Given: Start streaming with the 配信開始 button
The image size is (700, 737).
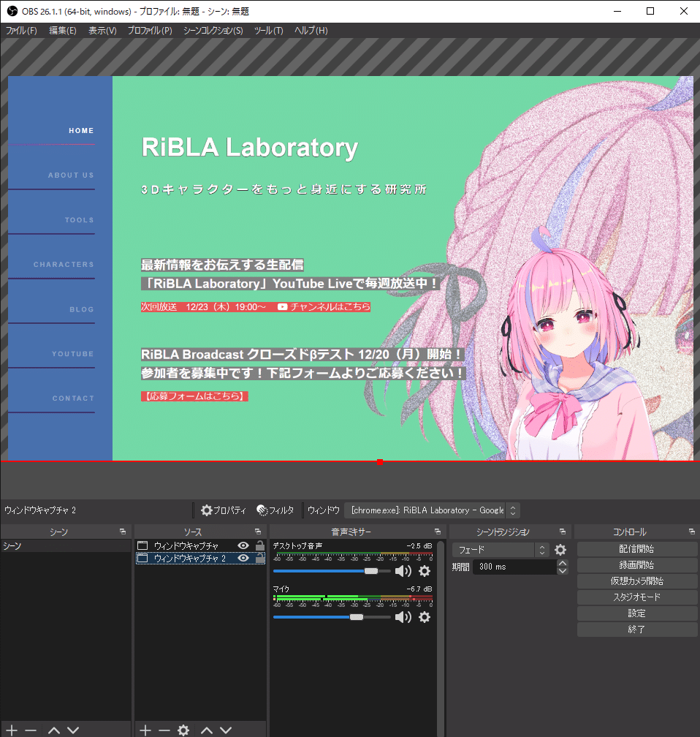Looking at the screenshot, I should point(636,548).
